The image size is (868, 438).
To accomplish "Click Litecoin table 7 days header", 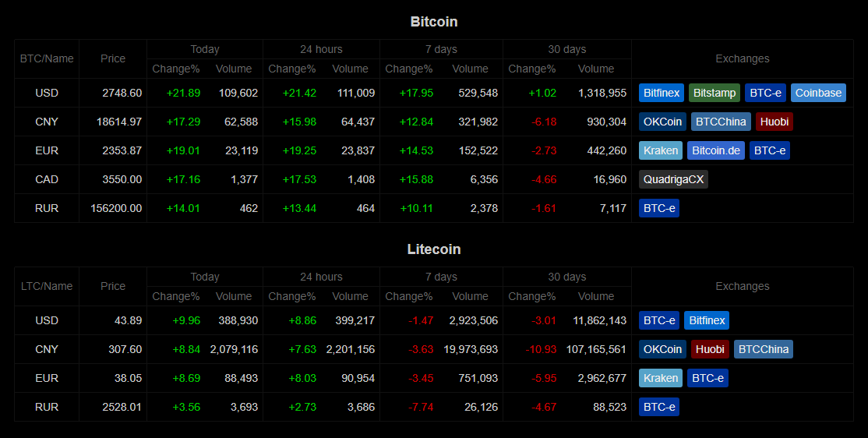I will click(x=441, y=277).
